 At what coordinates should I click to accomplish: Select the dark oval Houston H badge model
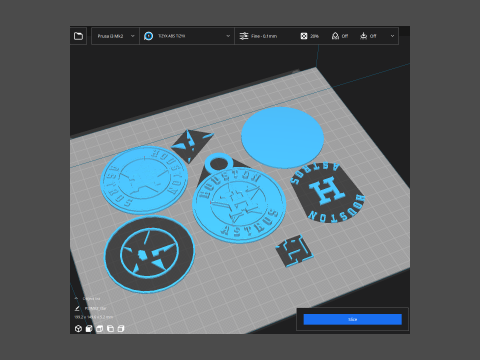coord(328,193)
